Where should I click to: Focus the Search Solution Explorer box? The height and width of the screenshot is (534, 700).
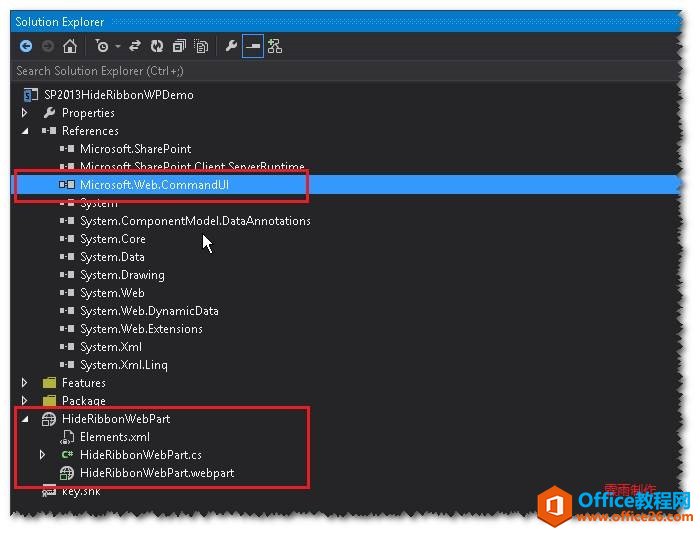point(346,71)
